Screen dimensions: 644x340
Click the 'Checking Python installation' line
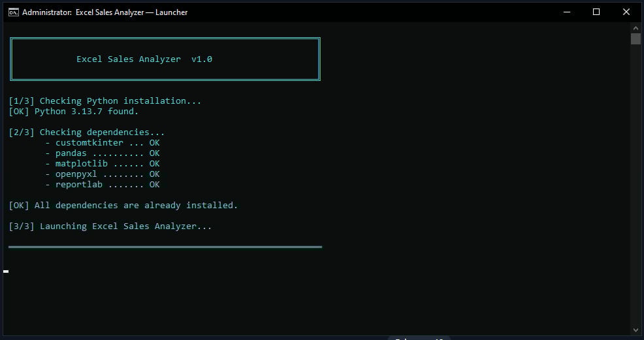(x=105, y=101)
